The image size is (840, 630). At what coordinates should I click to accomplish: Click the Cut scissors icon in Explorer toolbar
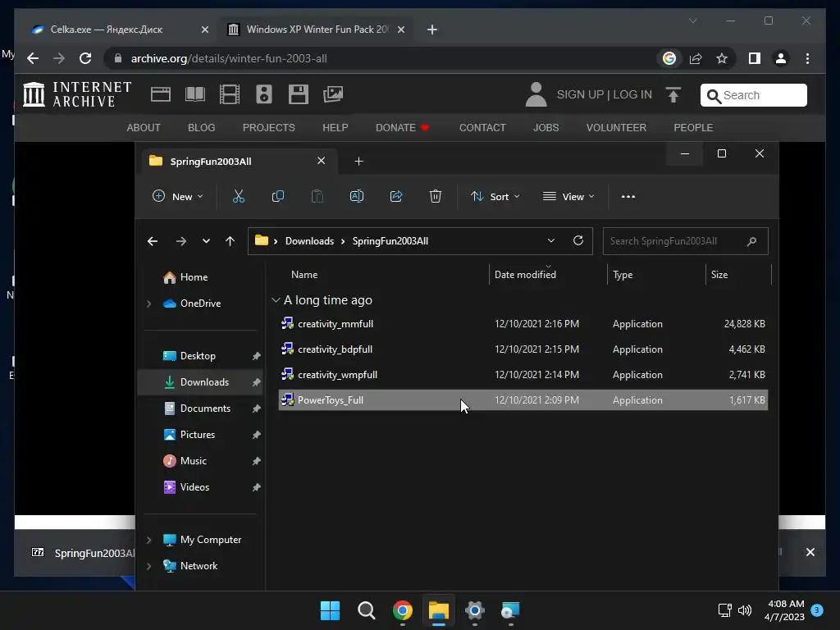(x=239, y=197)
